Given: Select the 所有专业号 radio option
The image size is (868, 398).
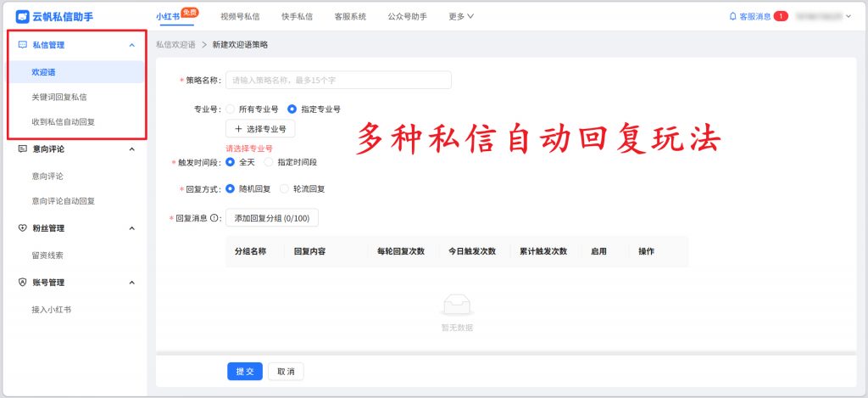Looking at the screenshot, I should pos(231,109).
